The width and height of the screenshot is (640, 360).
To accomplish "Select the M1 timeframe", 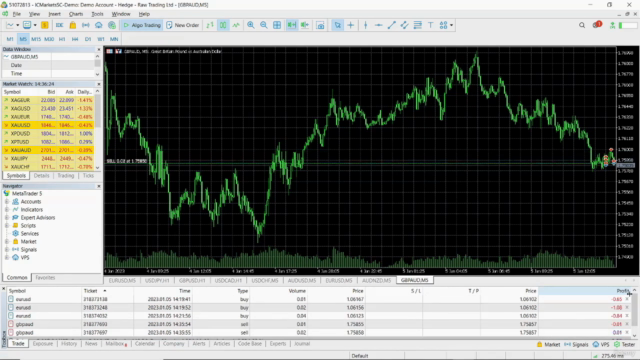I will point(10,39).
